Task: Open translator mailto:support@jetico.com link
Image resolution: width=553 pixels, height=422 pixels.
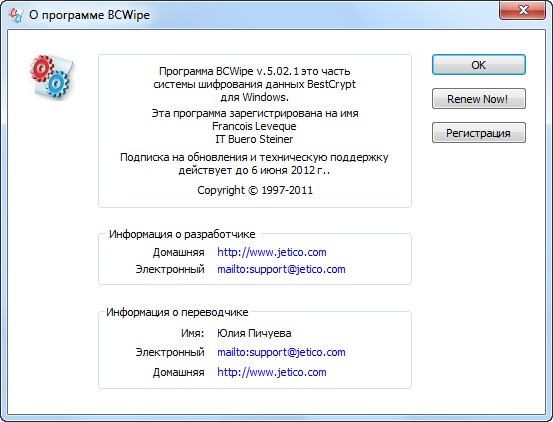Action: coord(281,352)
